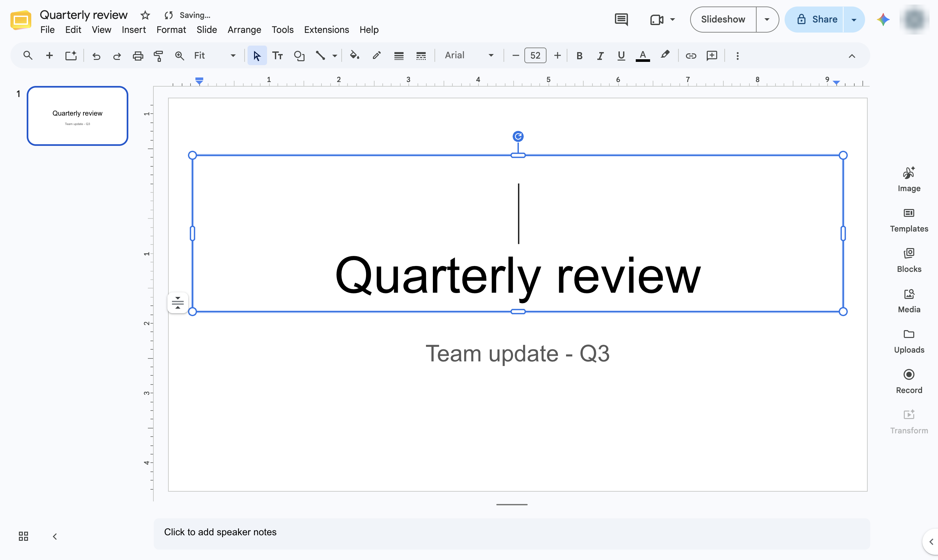
Task: Select the Text box tool
Action: click(x=278, y=56)
